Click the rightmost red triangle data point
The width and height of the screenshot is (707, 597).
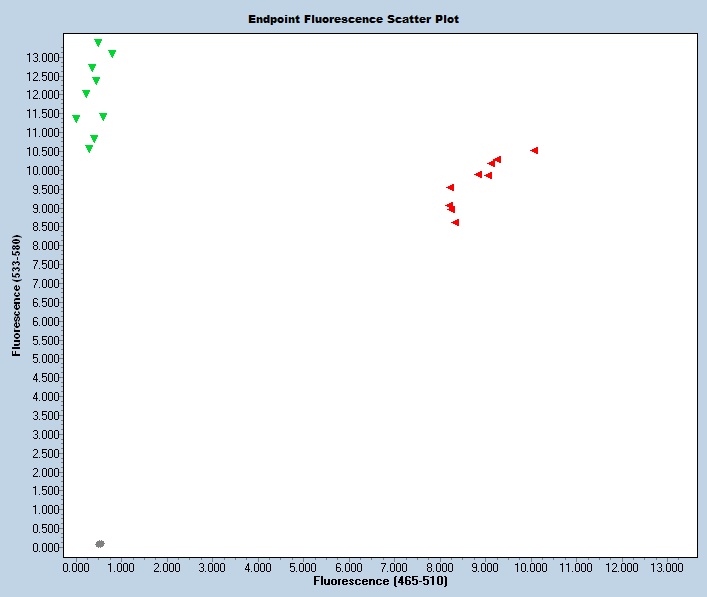[x=534, y=150]
